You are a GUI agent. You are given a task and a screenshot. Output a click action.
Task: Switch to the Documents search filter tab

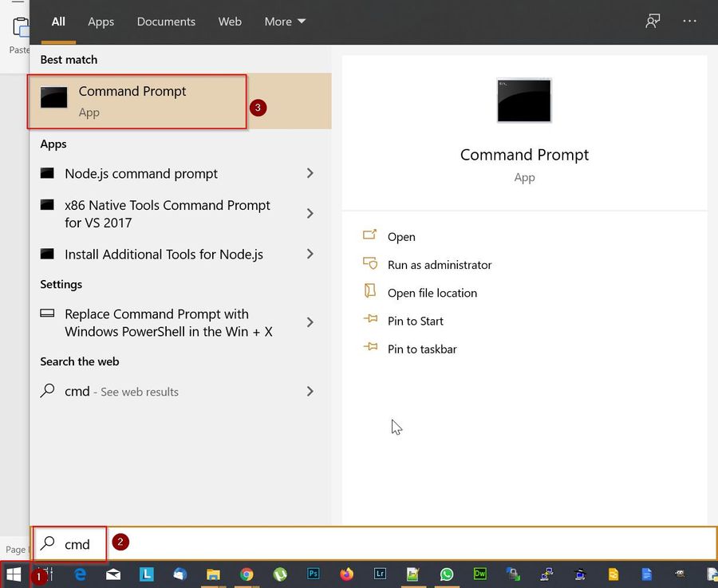tap(166, 22)
